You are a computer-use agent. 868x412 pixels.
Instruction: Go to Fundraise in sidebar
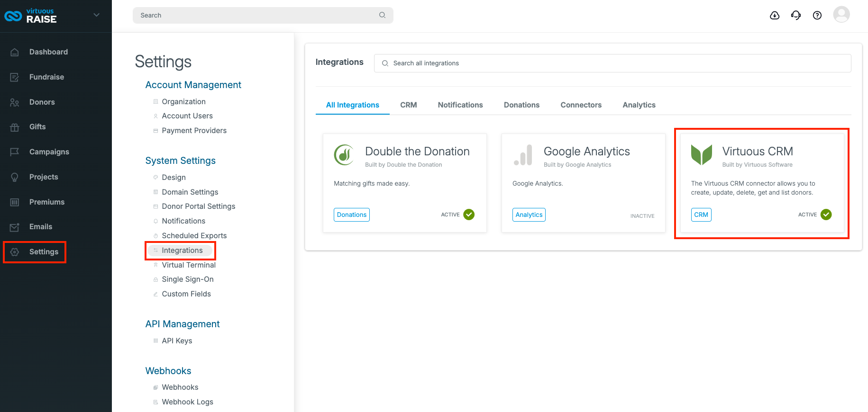(46, 77)
